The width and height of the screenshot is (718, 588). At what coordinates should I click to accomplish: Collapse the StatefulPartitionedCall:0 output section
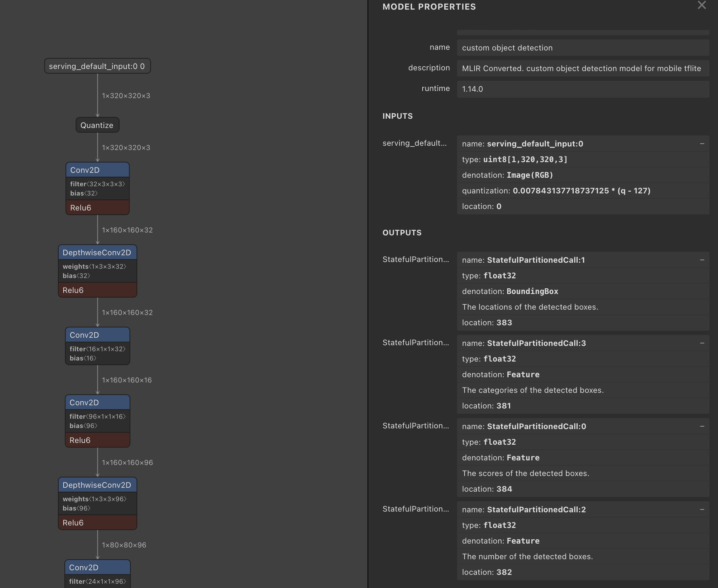tap(702, 426)
